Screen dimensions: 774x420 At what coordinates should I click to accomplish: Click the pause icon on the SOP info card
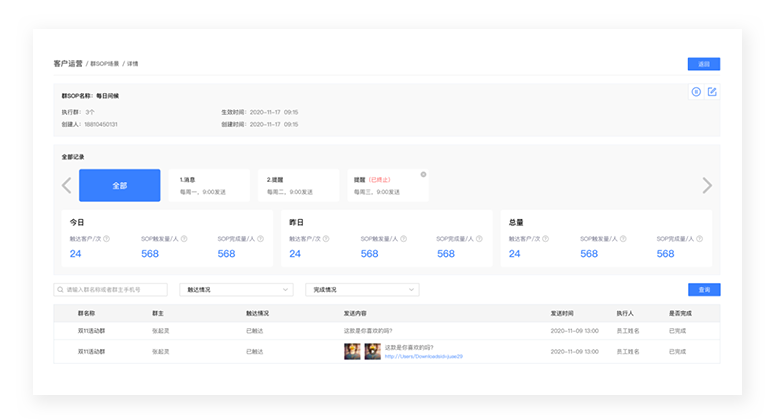[x=696, y=92]
